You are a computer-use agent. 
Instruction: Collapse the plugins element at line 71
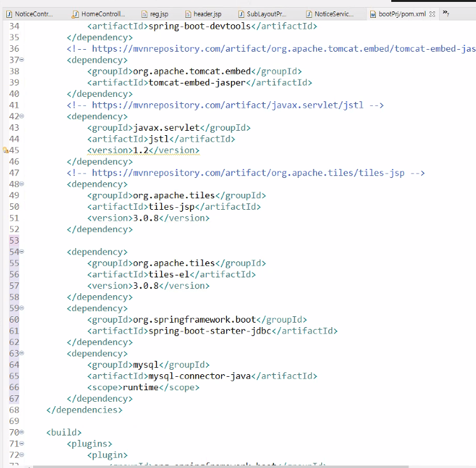coord(22,443)
